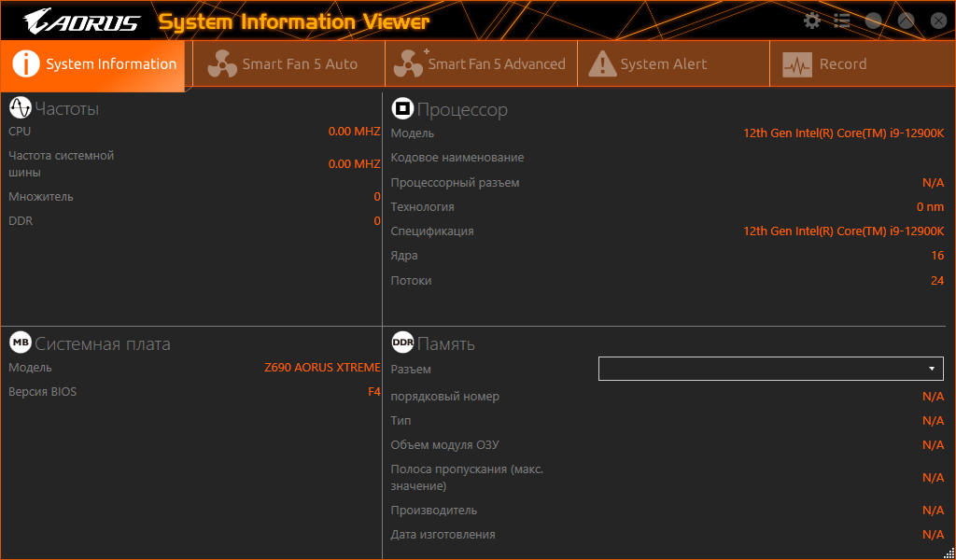Click the BIOS version value F4
The width and height of the screenshot is (956, 560).
(374, 392)
